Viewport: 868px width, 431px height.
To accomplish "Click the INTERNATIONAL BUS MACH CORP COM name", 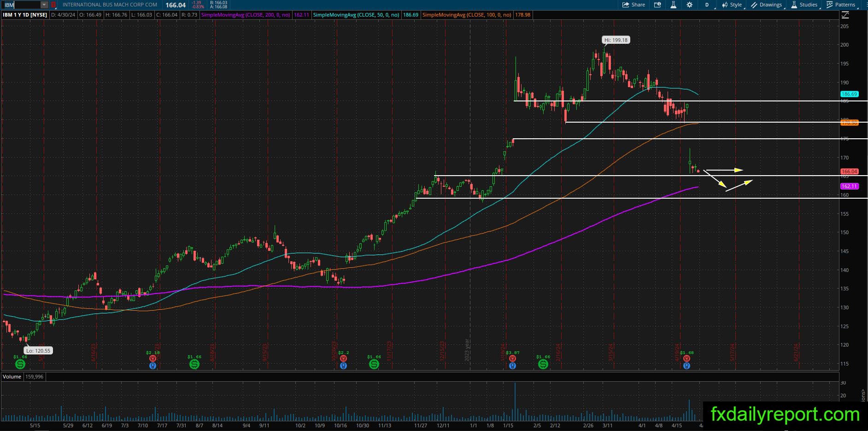I will point(110,5).
